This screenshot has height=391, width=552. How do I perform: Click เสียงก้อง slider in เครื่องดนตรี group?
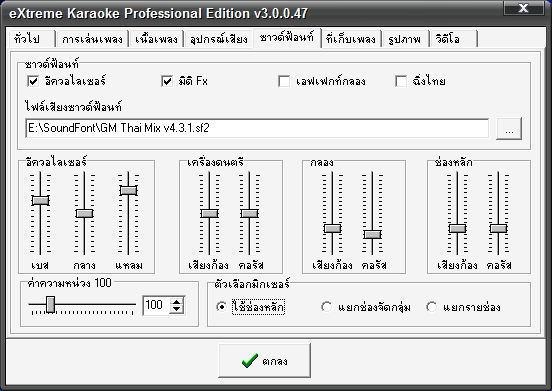coord(209,213)
